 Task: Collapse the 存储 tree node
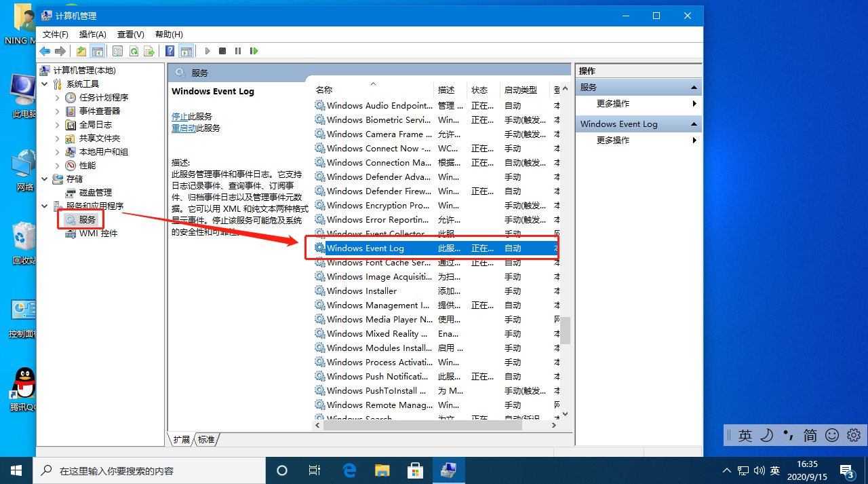45,179
